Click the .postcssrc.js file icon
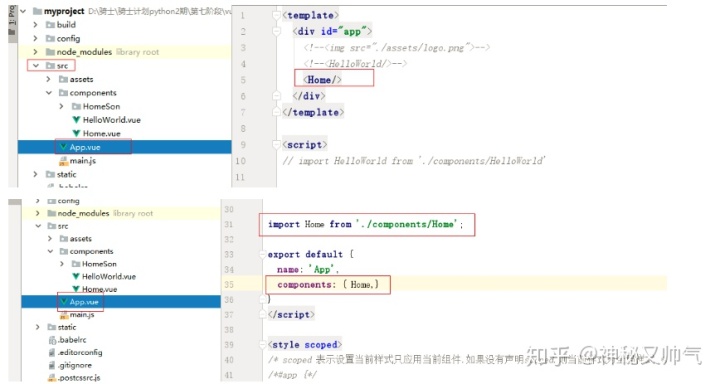 pyautogui.click(x=52, y=378)
